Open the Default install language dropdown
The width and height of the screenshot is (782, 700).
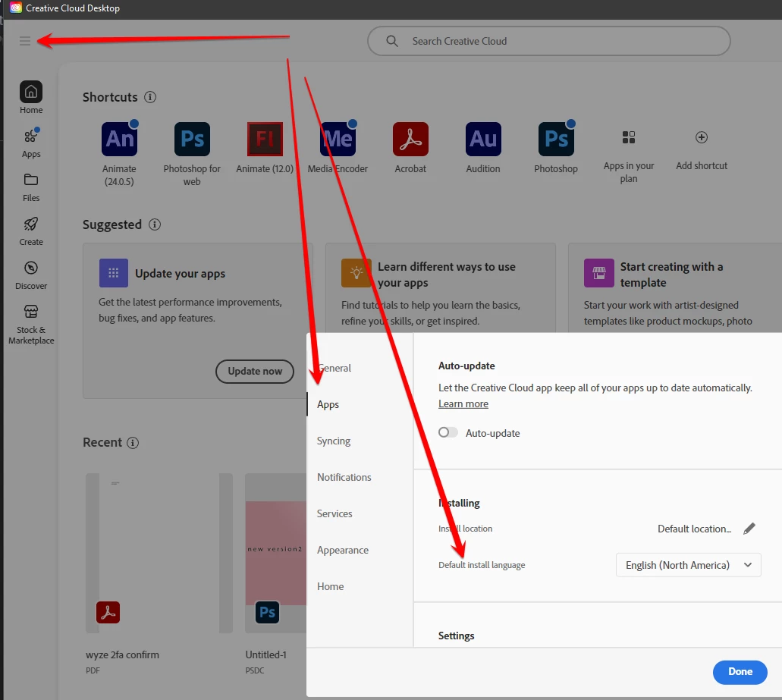click(x=688, y=565)
